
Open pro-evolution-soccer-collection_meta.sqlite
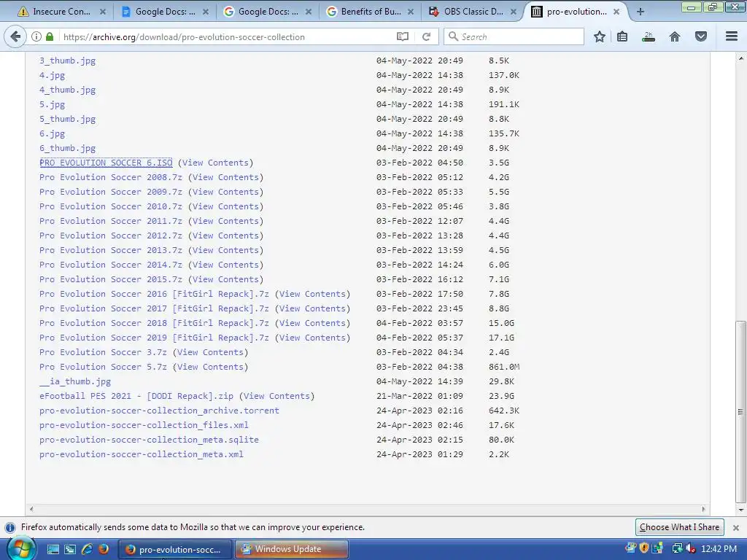click(x=149, y=440)
